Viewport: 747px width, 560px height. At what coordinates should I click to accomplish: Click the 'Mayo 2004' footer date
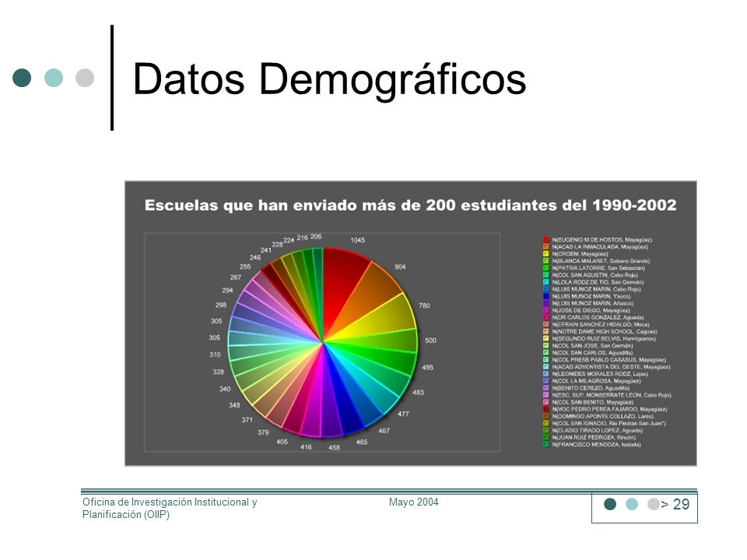point(413,502)
